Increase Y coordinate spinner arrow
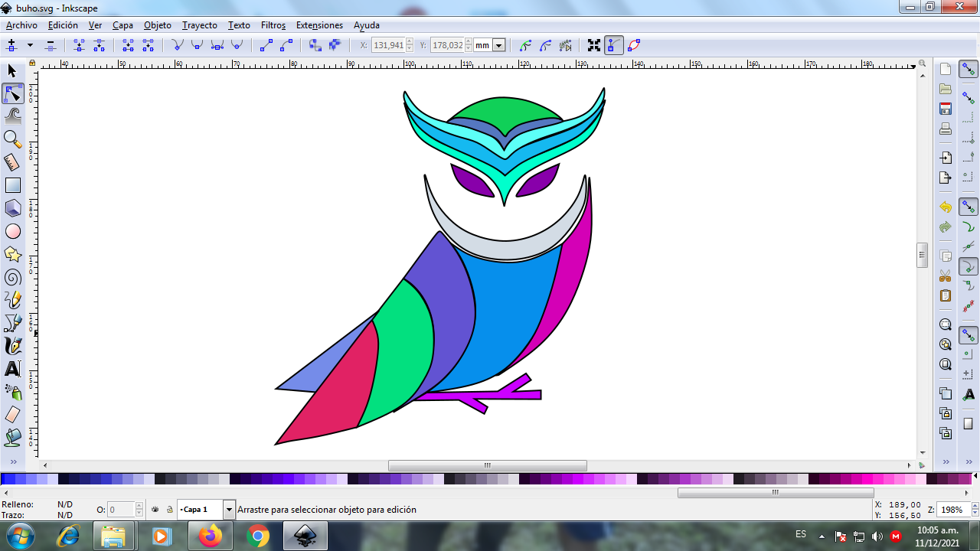 (x=468, y=42)
